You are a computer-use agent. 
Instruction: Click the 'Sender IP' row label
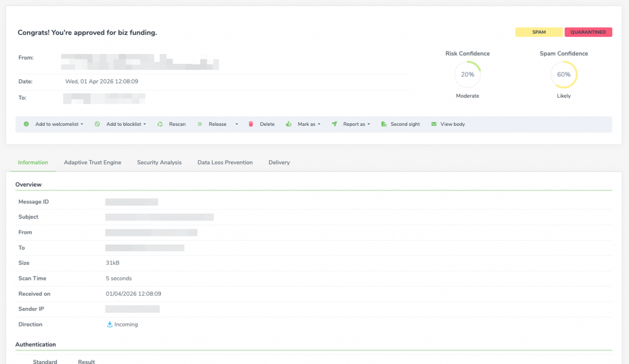(31, 309)
